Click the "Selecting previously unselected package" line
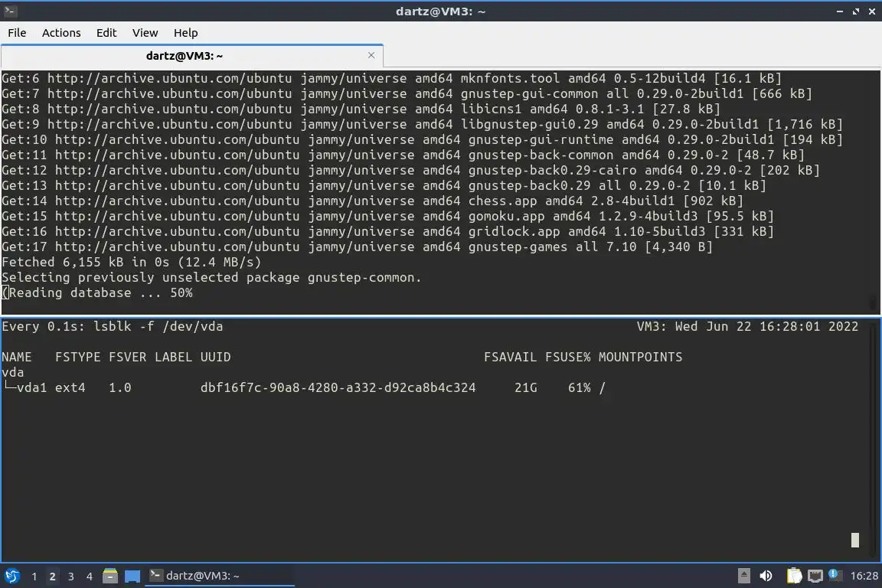Screen dimensions: 882x588 click(211, 277)
